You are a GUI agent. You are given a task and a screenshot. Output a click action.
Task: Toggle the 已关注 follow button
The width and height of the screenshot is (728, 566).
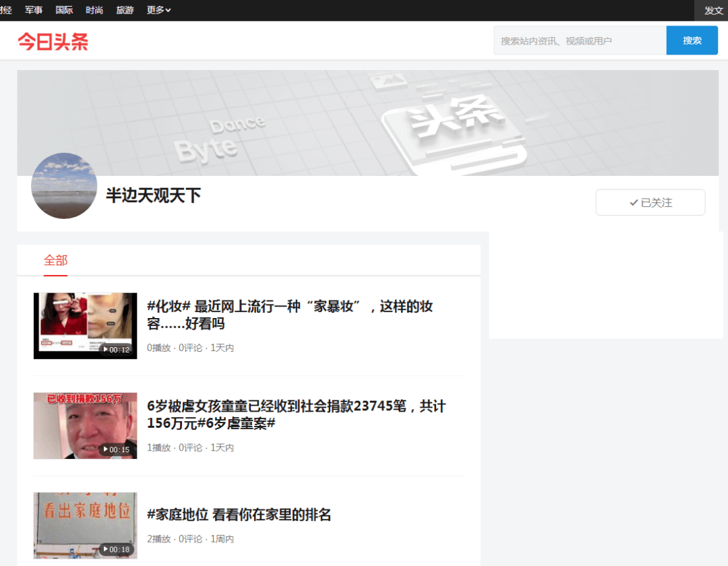click(650, 203)
